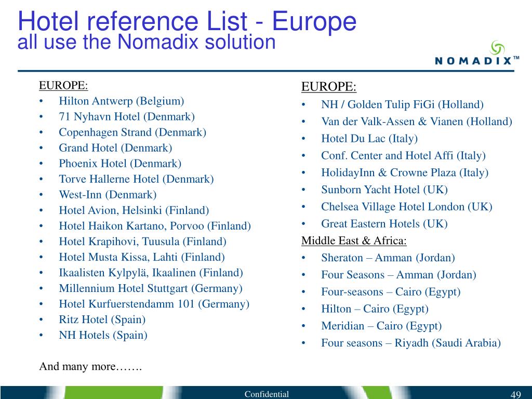
Task: Select 'HolidayInn & Crowne Plaza (Italy)'
Action: click(405, 172)
